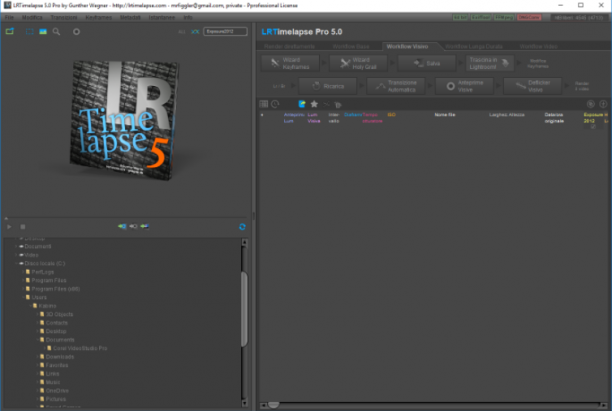Open the Exposure2012 dropdown field
This screenshot has width=612, height=411.
pyautogui.click(x=225, y=31)
